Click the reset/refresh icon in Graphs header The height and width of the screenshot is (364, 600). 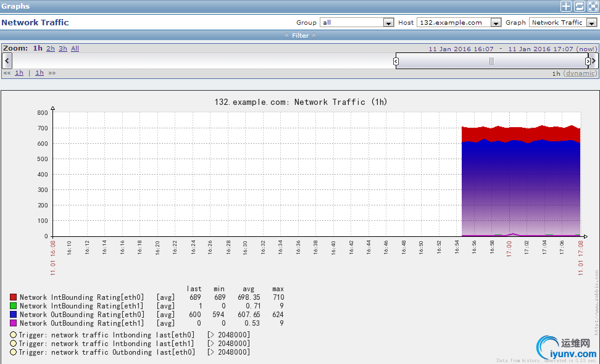click(579, 6)
